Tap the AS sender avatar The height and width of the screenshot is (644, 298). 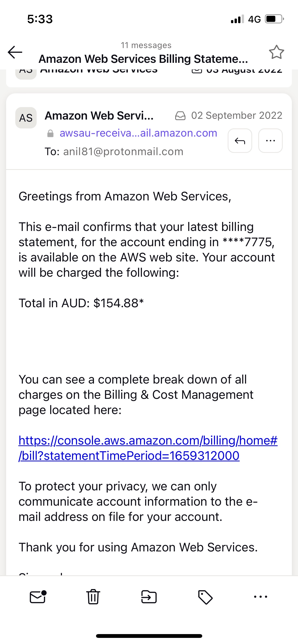26,118
